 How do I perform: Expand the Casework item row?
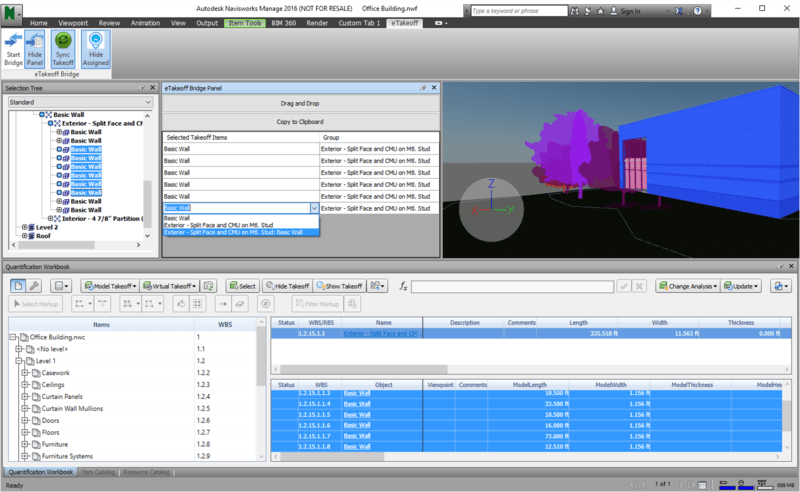(x=24, y=373)
